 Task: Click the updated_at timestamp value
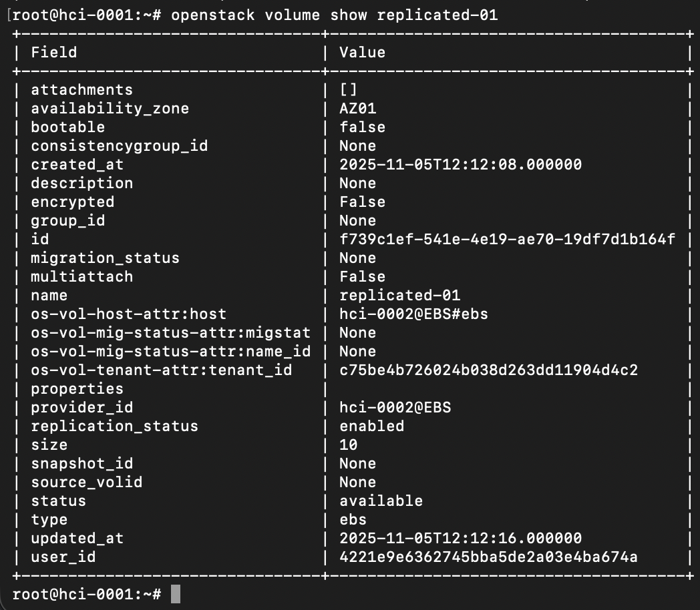point(460,538)
